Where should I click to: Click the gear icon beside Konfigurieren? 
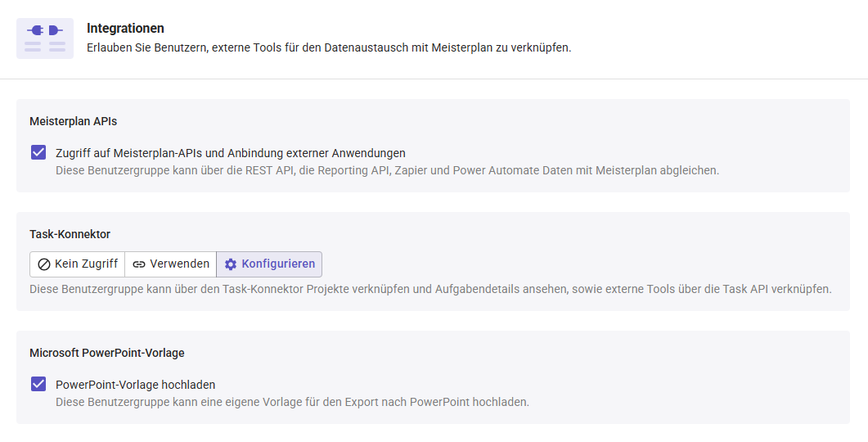point(231,264)
